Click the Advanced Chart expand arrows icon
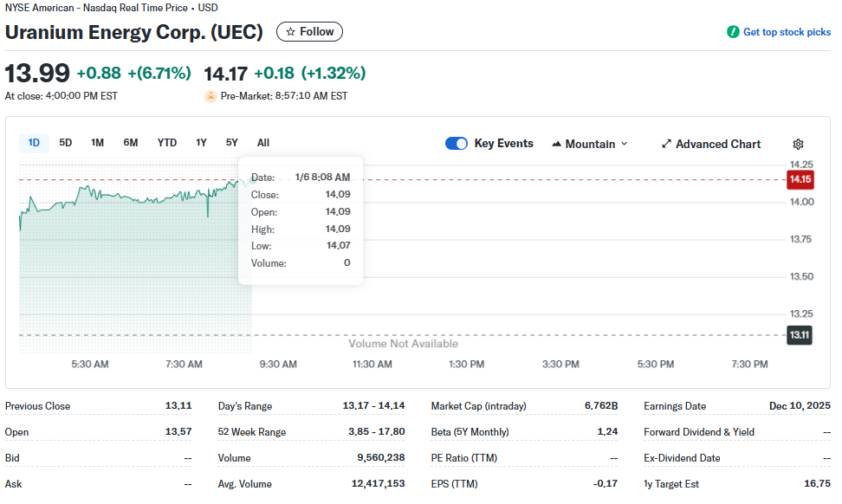 pyautogui.click(x=666, y=144)
